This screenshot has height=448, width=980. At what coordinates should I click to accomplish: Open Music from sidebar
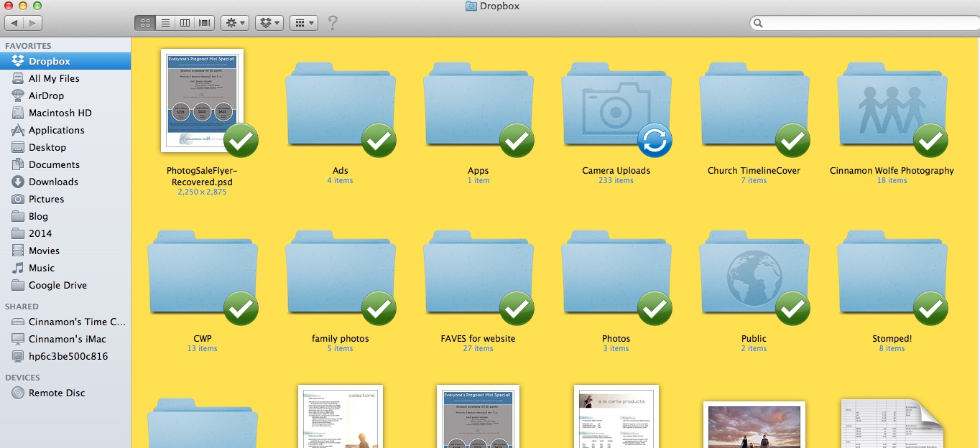pos(65,268)
